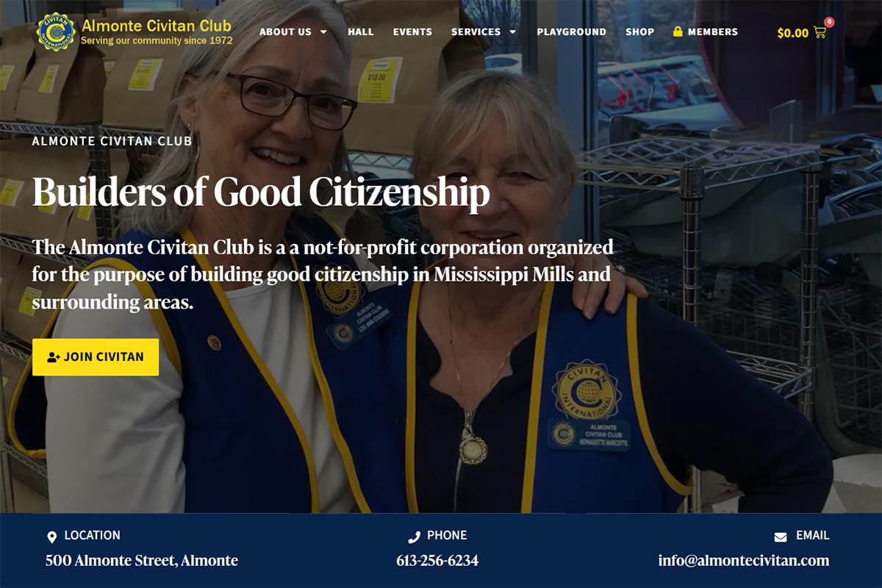Click the 500 Almonte Street address

pos(142,560)
